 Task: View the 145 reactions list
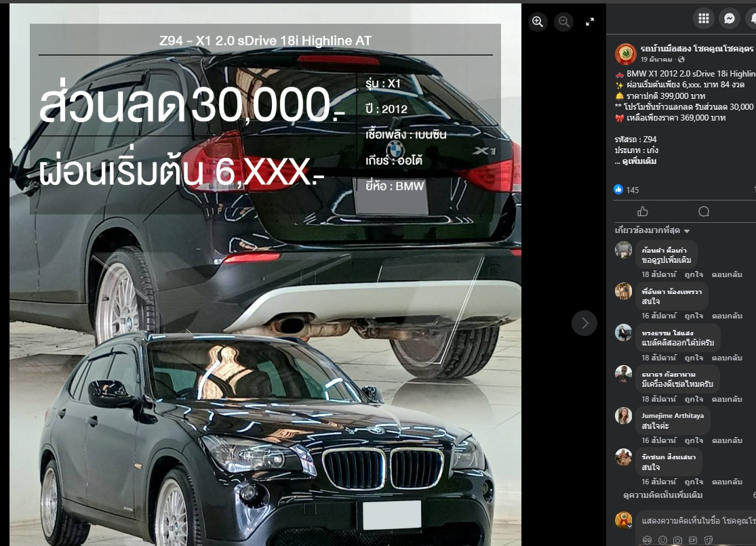[x=633, y=190]
